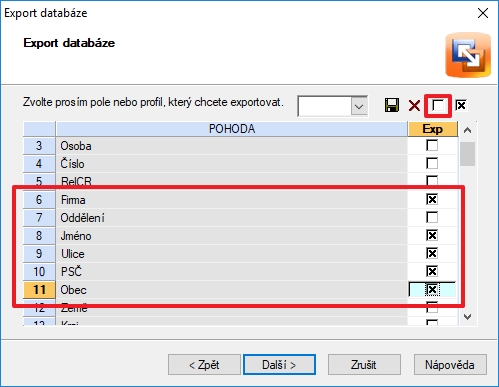This screenshot has width=499, height=387.
Task: Disable export checkbox for Jméno
Action: click(x=432, y=235)
